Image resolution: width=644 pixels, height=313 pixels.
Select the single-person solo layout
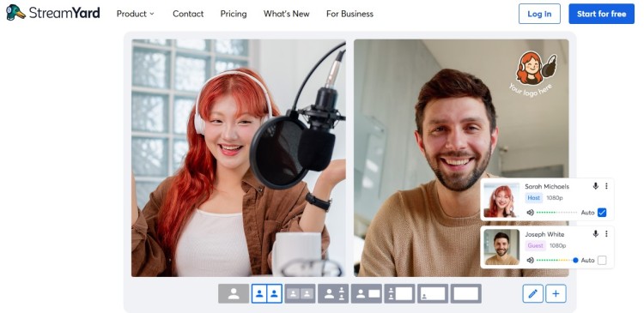pyautogui.click(x=234, y=294)
